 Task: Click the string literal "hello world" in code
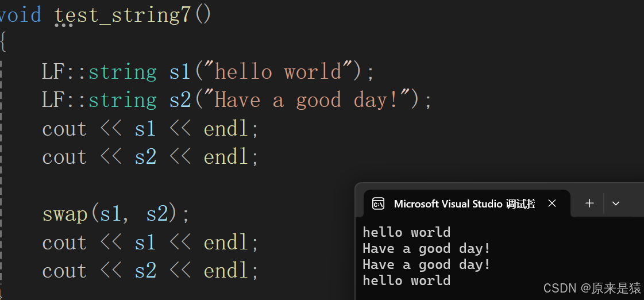[x=278, y=71]
